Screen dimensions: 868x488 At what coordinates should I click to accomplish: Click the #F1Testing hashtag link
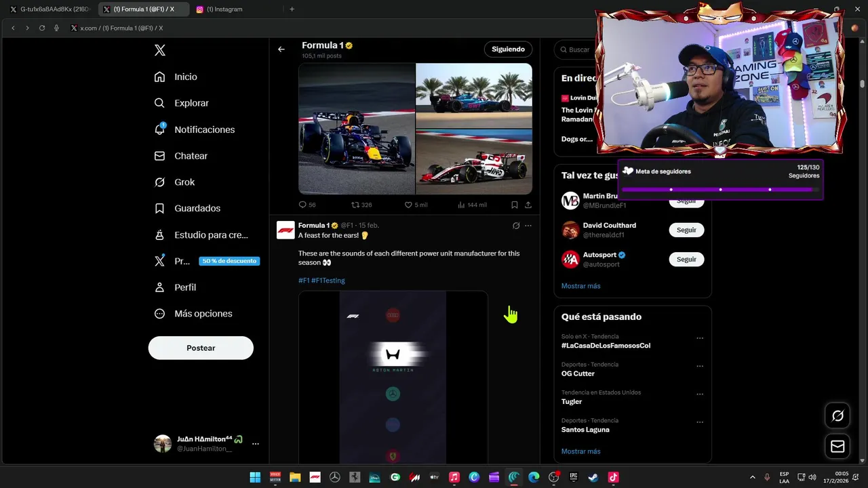[x=328, y=281]
